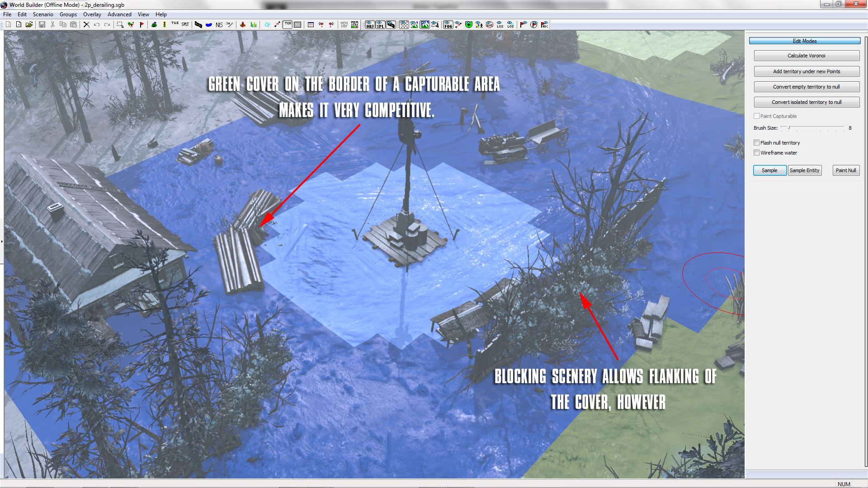The height and width of the screenshot is (488, 868).
Task: Select the TILE editing tool
Action: pyautogui.click(x=175, y=24)
